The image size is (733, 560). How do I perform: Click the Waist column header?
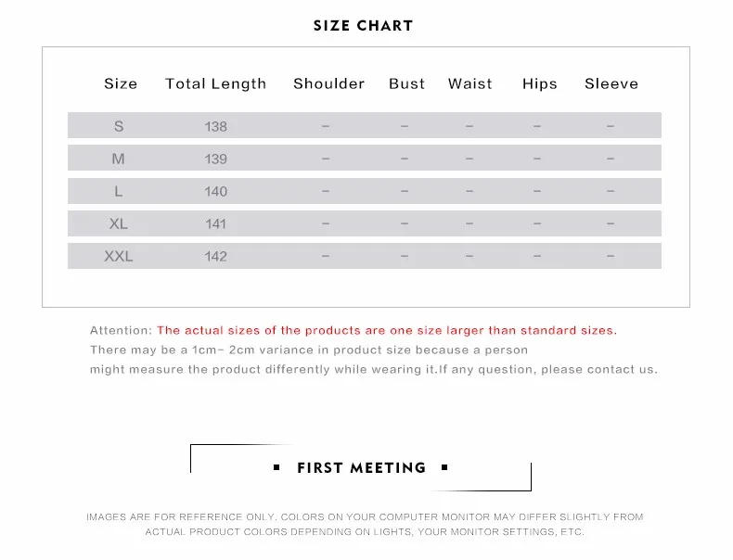pyautogui.click(x=469, y=83)
